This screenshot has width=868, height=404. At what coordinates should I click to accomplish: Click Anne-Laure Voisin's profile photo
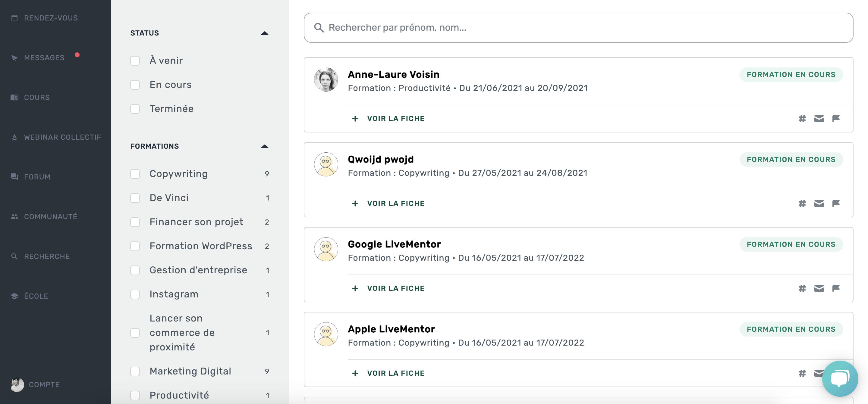326,79
